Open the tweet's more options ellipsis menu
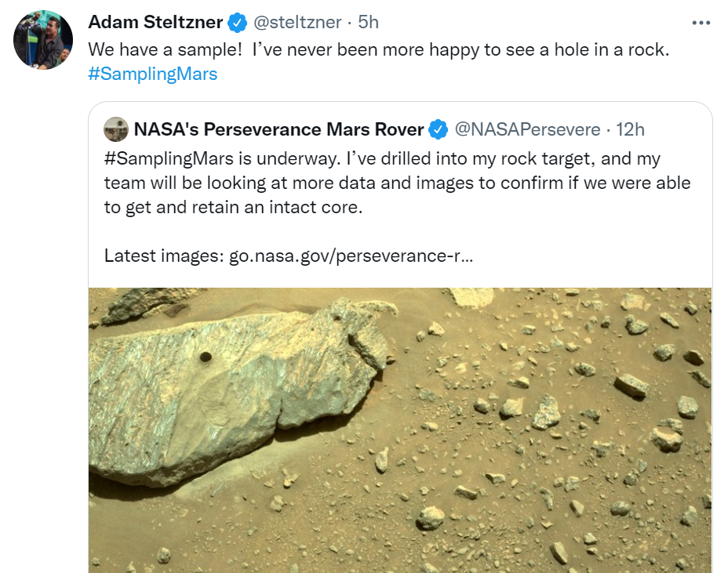The image size is (728, 573). [x=700, y=23]
